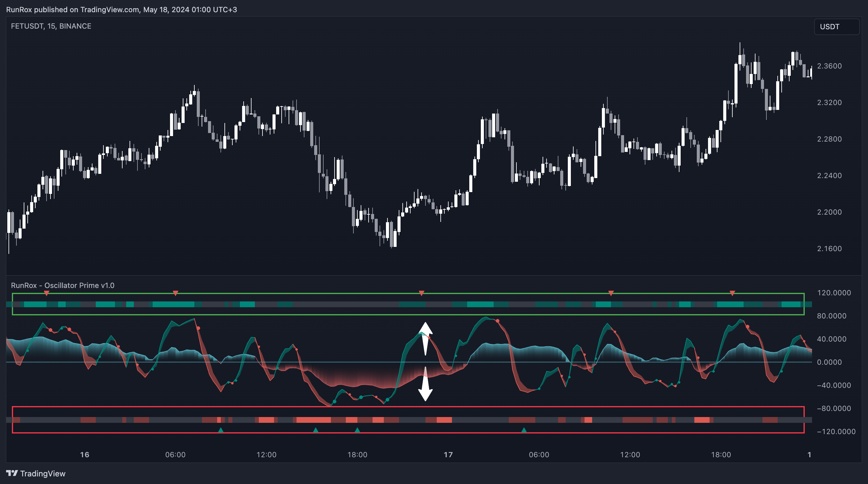Click the 80.0000 oscillator scale value

832,316
